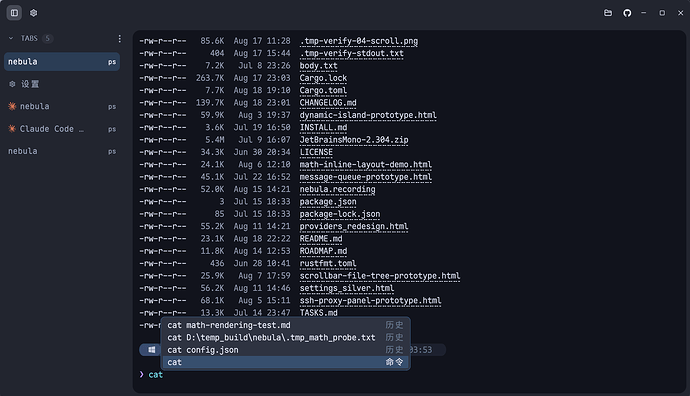Click the command prompt input line

[409, 374]
